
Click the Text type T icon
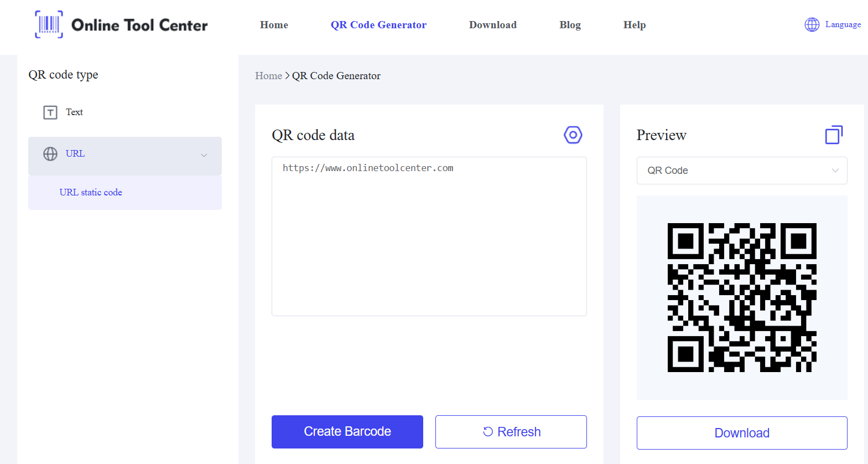[50, 112]
